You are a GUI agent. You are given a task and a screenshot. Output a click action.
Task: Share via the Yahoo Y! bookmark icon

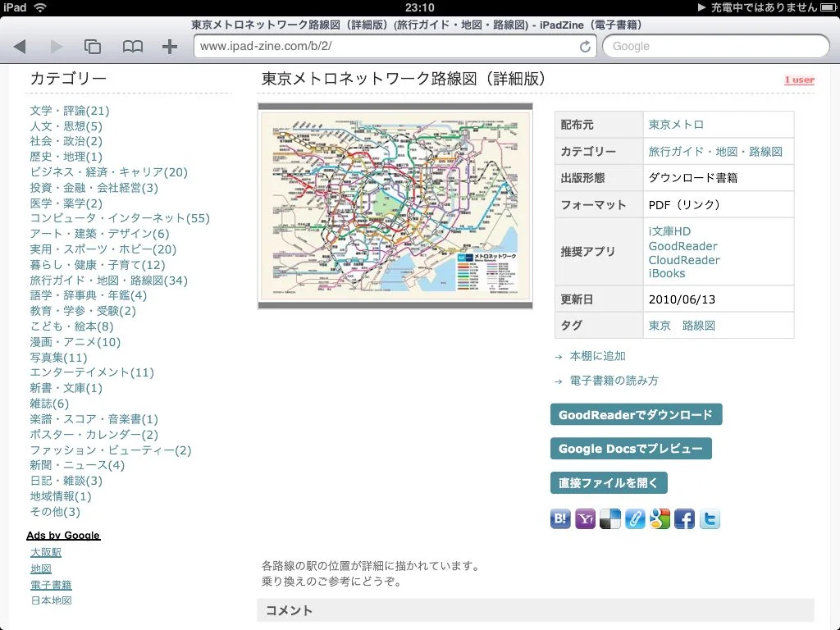pyautogui.click(x=585, y=518)
